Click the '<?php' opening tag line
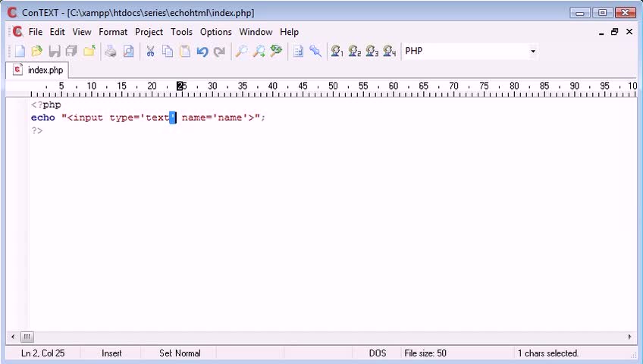 click(46, 105)
